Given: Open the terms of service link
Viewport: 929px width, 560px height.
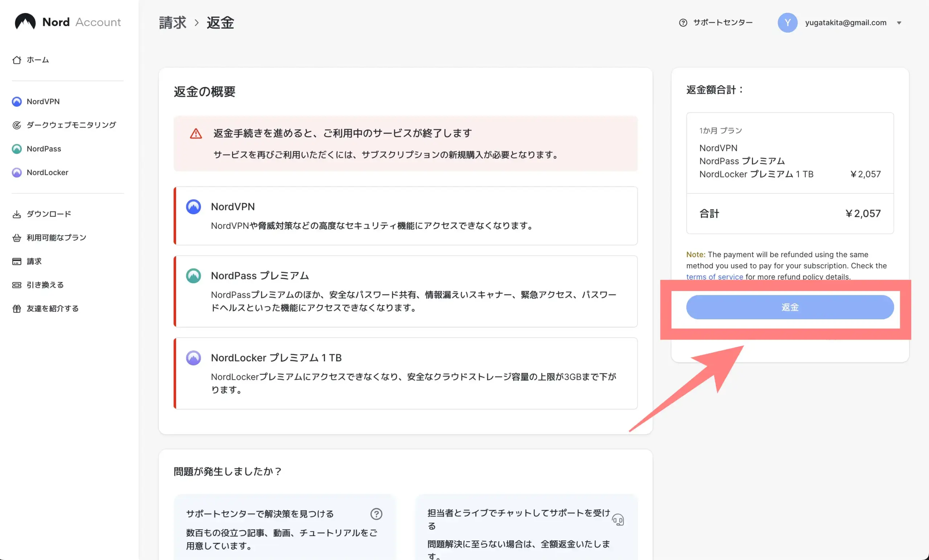Looking at the screenshot, I should click(715, 277).
